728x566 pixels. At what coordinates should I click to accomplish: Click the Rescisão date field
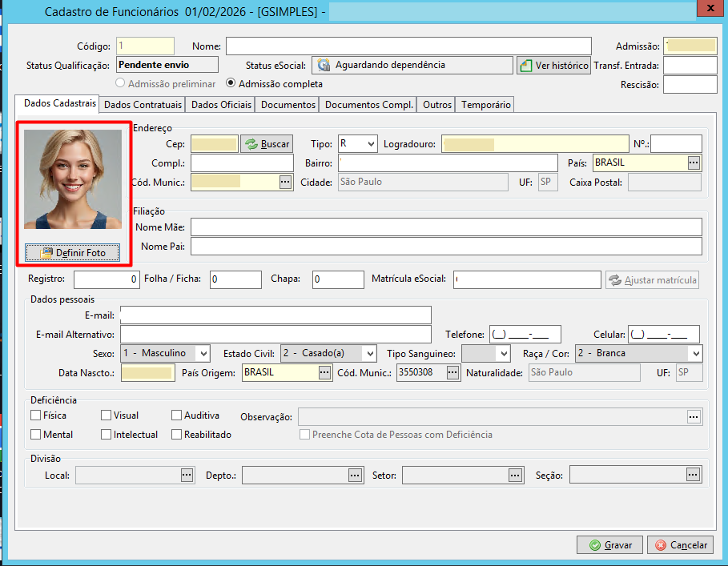[x=690, y=84]
